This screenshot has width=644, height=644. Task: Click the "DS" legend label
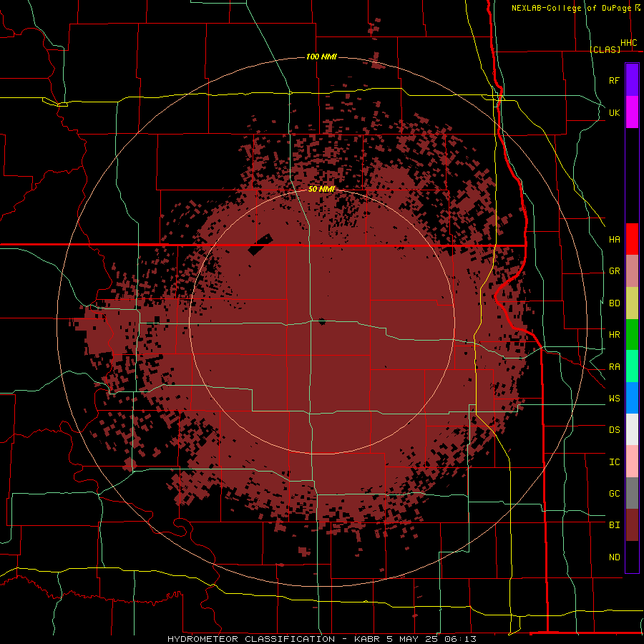point(614,430)
